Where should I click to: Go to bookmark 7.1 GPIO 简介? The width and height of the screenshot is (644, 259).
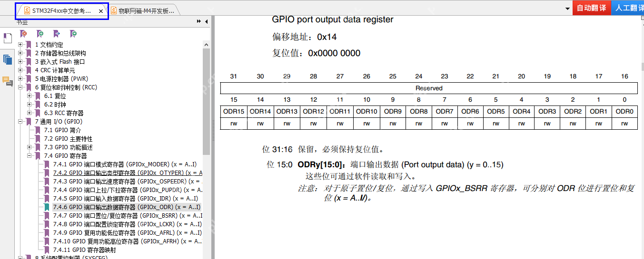click(x=63, y=130)
